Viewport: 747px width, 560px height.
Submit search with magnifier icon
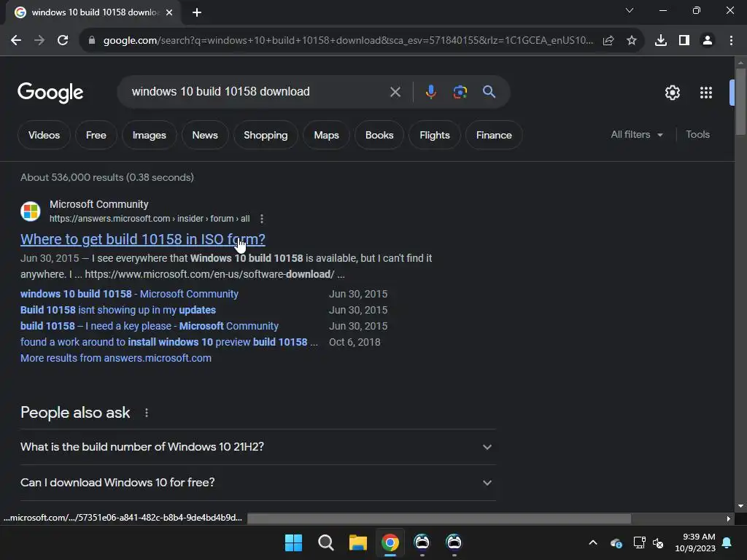tap(489, 92)
